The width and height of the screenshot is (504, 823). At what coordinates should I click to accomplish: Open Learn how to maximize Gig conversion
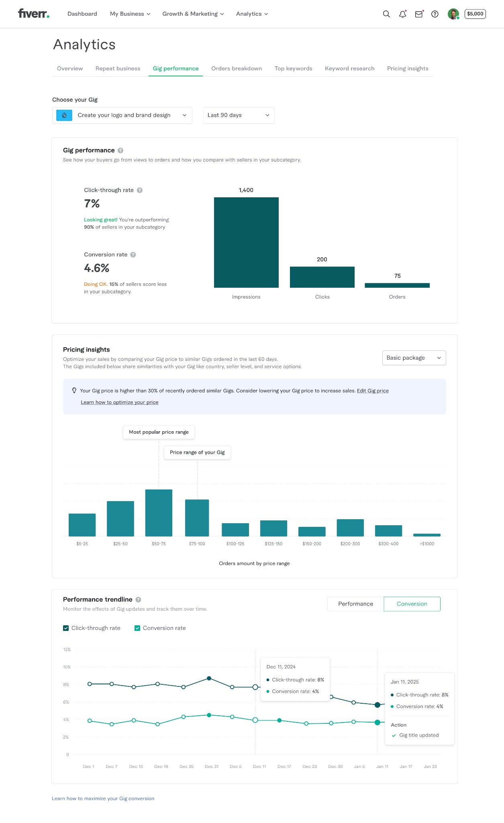pyautogui.click(x=103, y=798)
